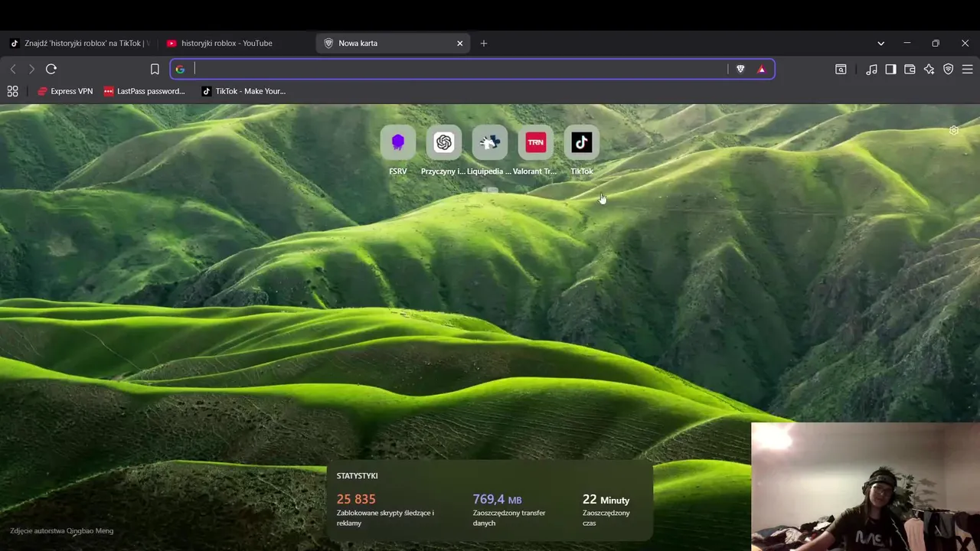Open Brave VPN shield icon

pos(948,69)
